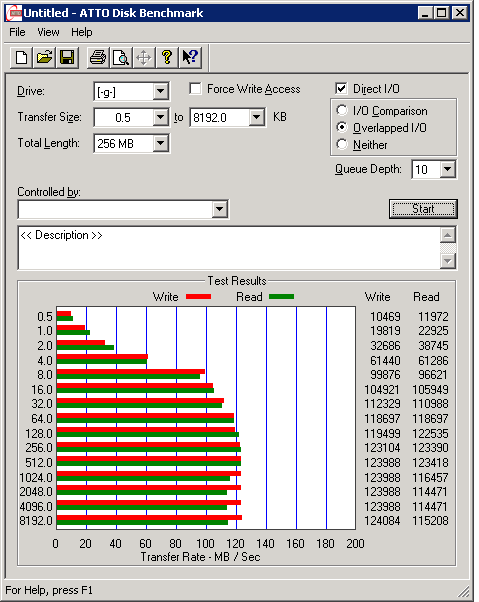The image size is (479, 602).
Task: Expand Transfer Size minimum 0.5 dropdown
Action: (160, 117)
